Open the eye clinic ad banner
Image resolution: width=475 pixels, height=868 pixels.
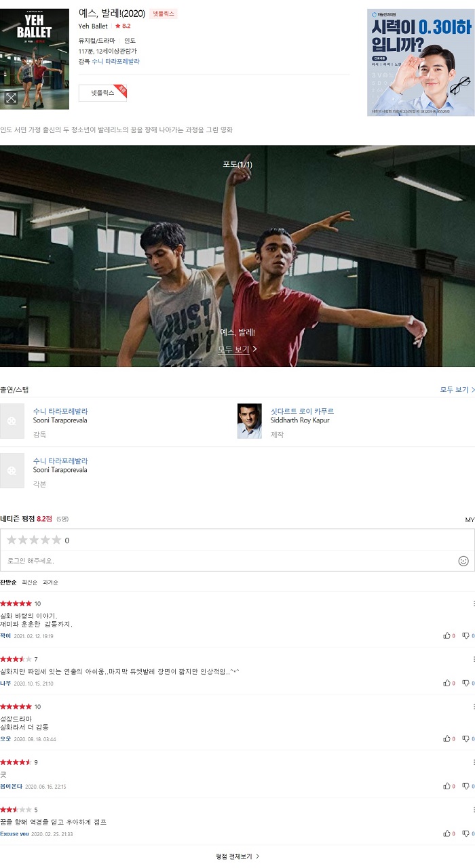click(x=421, y=62)
